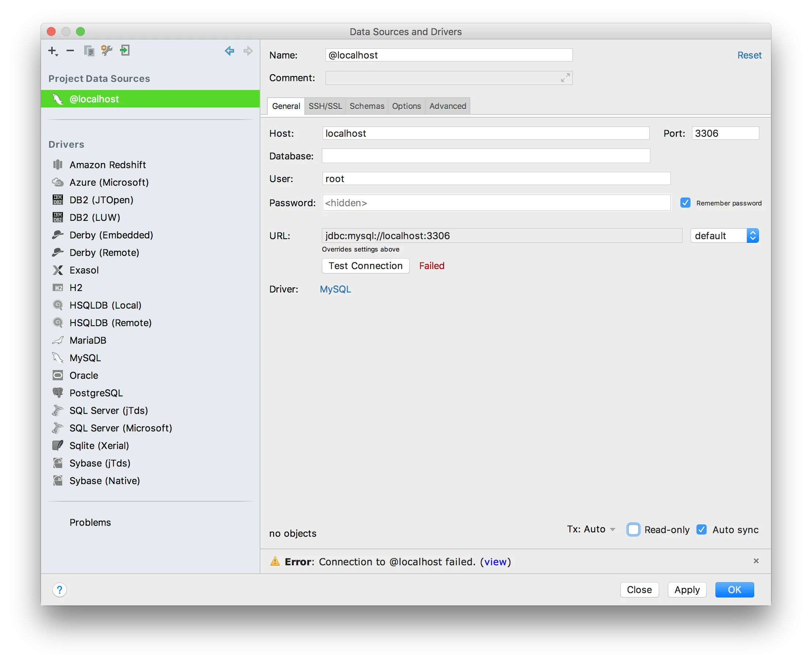
Task: Disable the Auto sync checkbox
Action: 702,529
